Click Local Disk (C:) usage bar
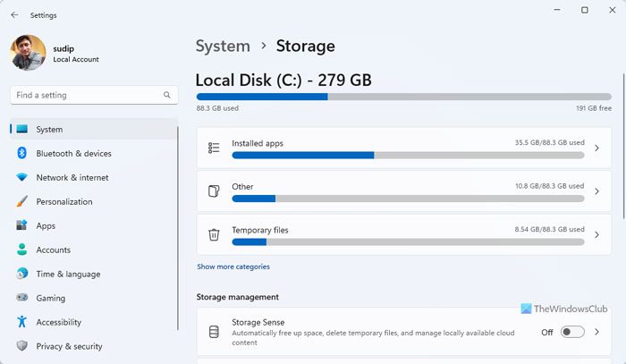This screenshot has height=364, width=626. [x=404, y=97]
